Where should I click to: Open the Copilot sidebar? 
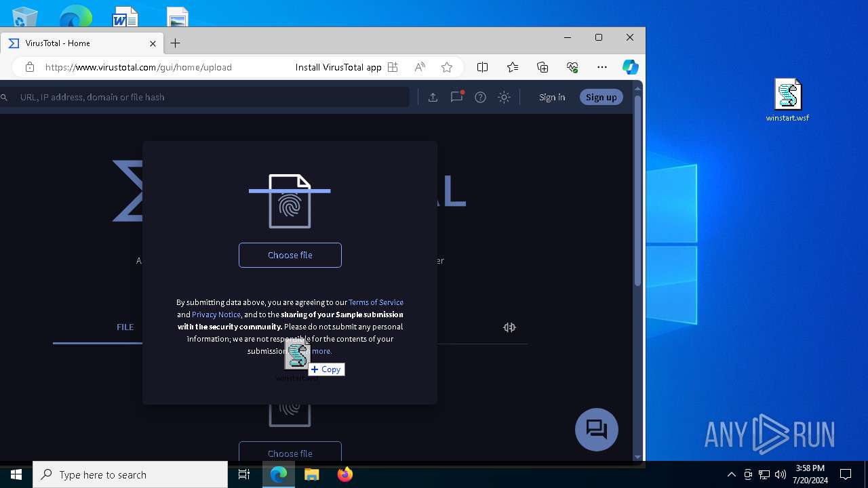point(630,67)
